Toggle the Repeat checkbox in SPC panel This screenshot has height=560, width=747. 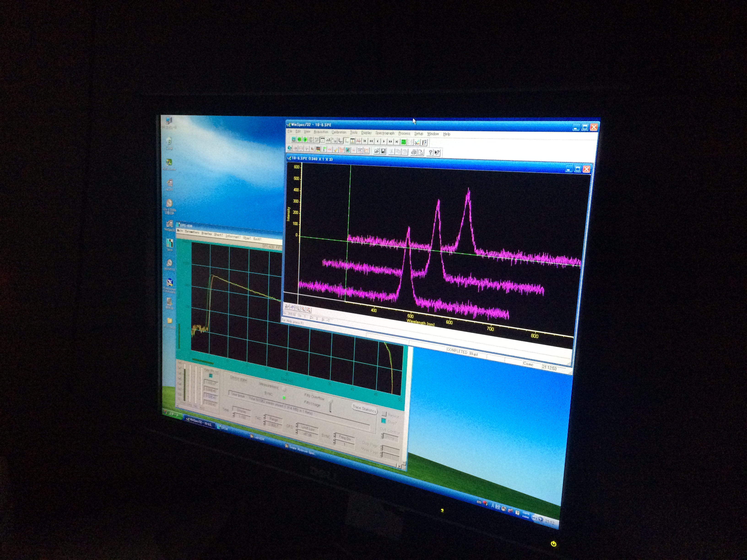384,414
